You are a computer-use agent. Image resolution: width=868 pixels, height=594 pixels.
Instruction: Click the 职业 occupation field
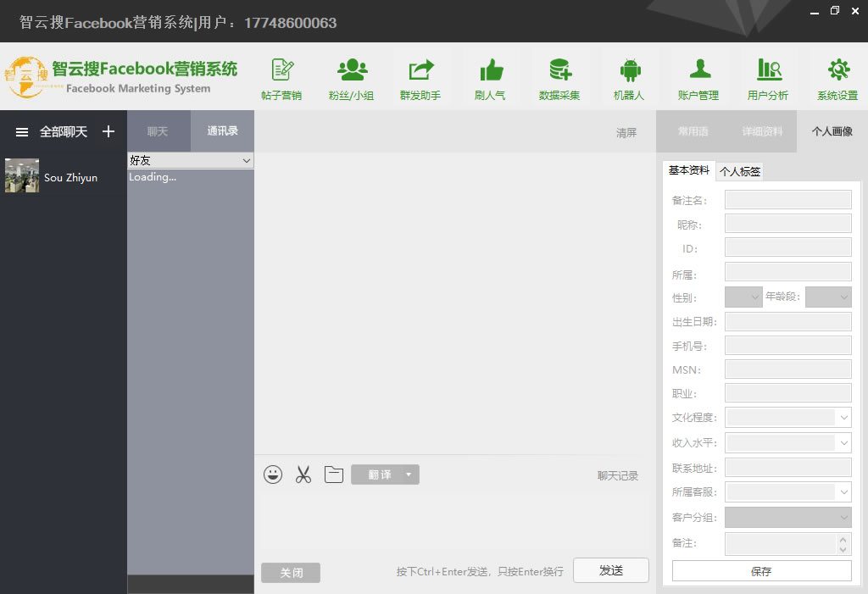click(788, 393)
